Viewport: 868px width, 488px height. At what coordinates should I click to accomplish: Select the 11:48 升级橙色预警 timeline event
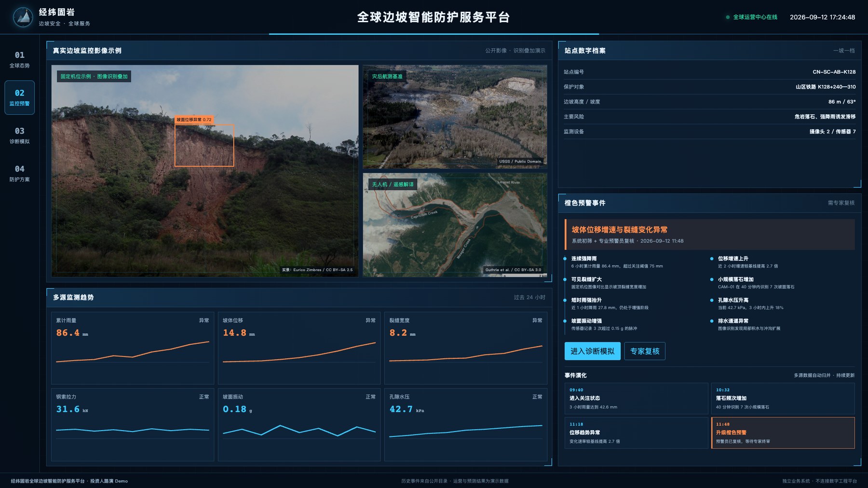pos(783,433)
